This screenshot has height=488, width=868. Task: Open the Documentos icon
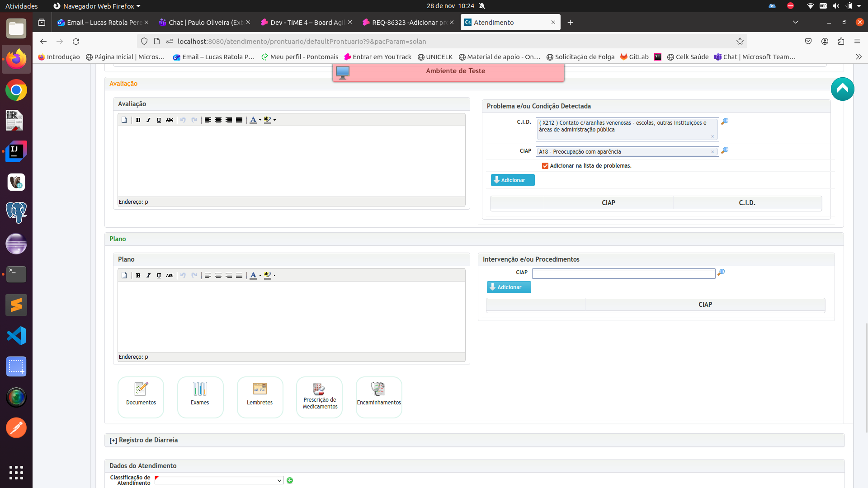point(141,396)
